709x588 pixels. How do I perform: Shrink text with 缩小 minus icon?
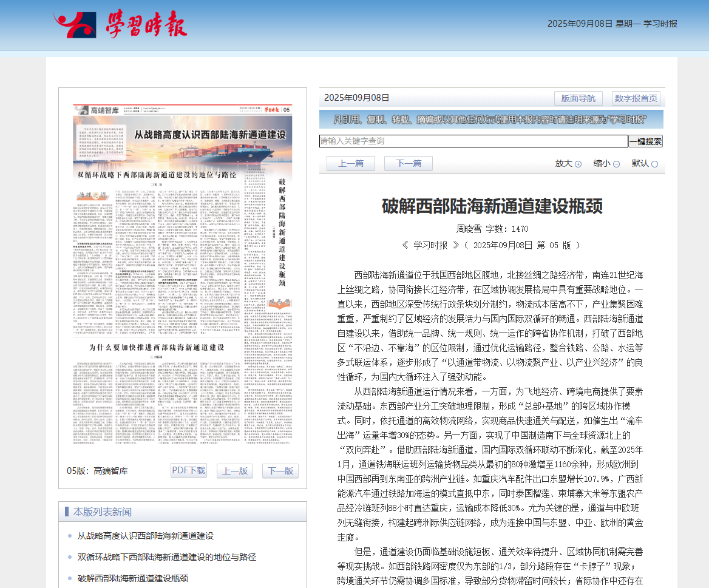coord(616,164)
